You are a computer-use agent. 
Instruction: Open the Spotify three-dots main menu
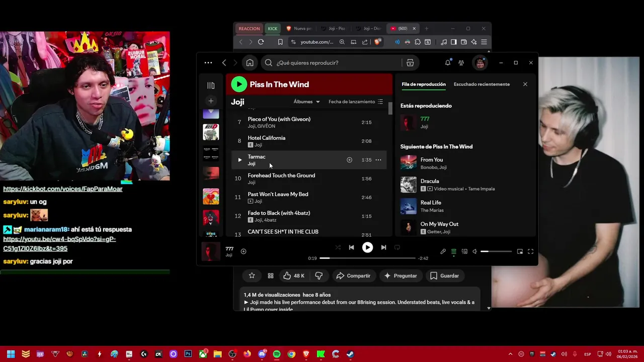[208, 63]
